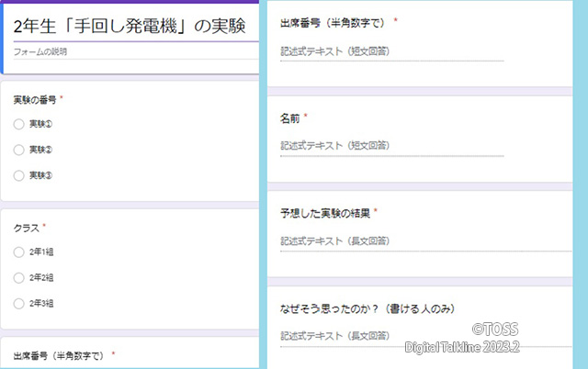Click the 出席番号 question title in left panel
Screen dimensions: 588x369
point(60,354)
